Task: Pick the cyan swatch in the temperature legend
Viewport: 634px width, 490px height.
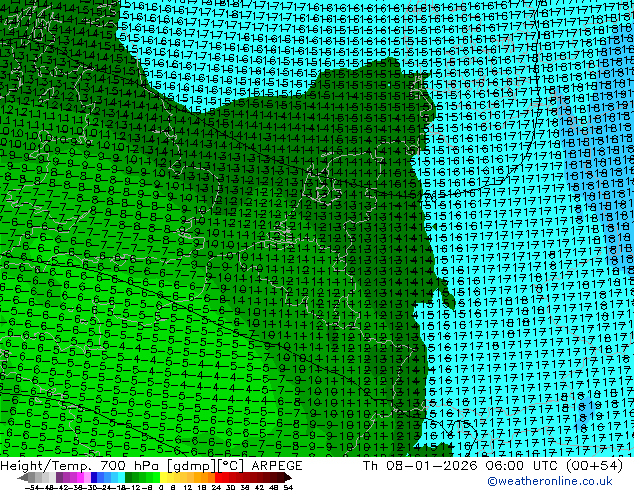Action: [x=121, y=477]
